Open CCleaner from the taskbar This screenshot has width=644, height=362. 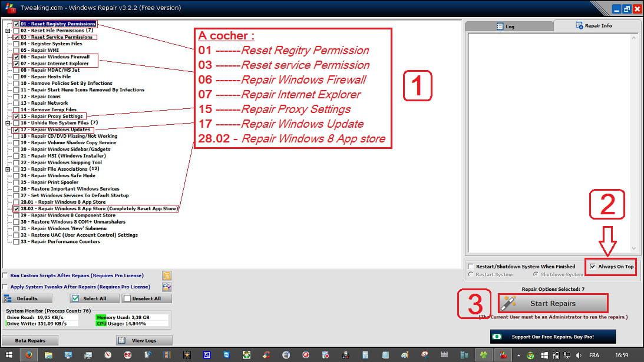[266, 355]
